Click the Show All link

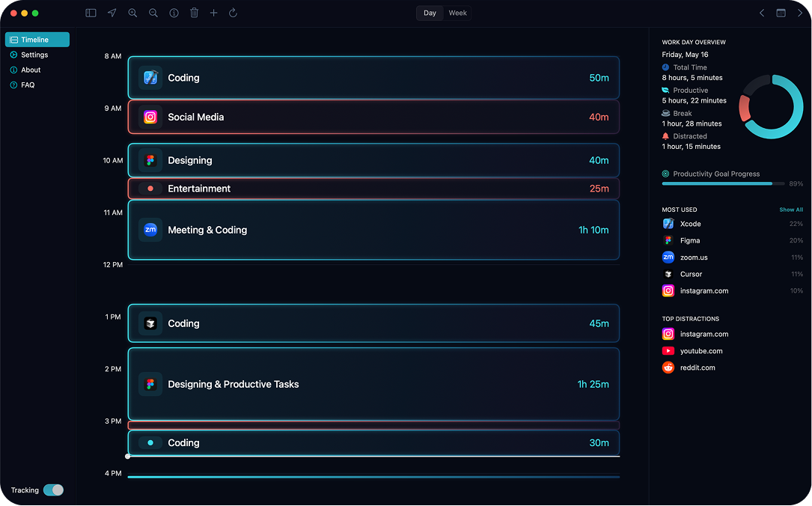(x=791, y=210)
